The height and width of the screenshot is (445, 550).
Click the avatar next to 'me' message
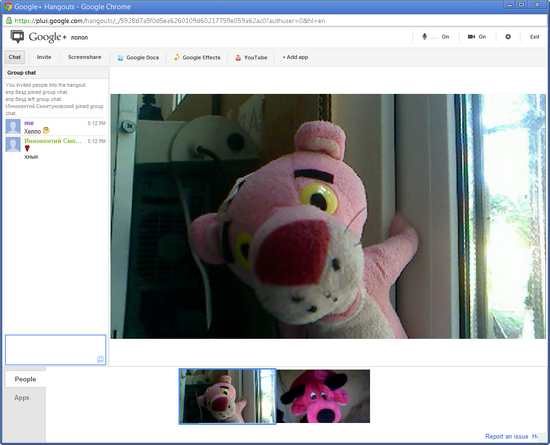pos(13,127)
